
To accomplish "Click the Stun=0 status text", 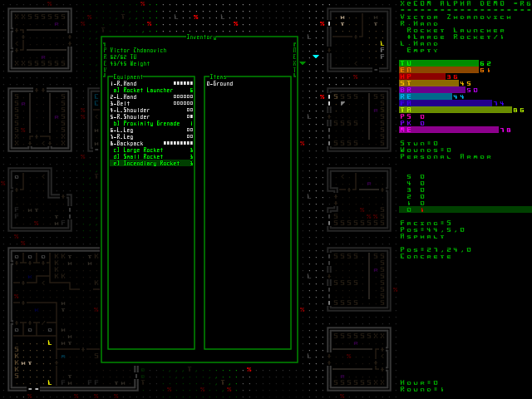I will (419, 143).
